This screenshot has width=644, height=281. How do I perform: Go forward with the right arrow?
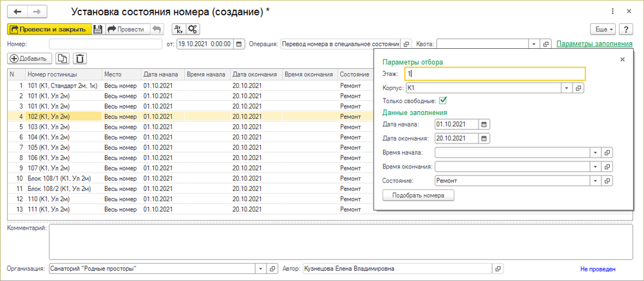[37, 12]
